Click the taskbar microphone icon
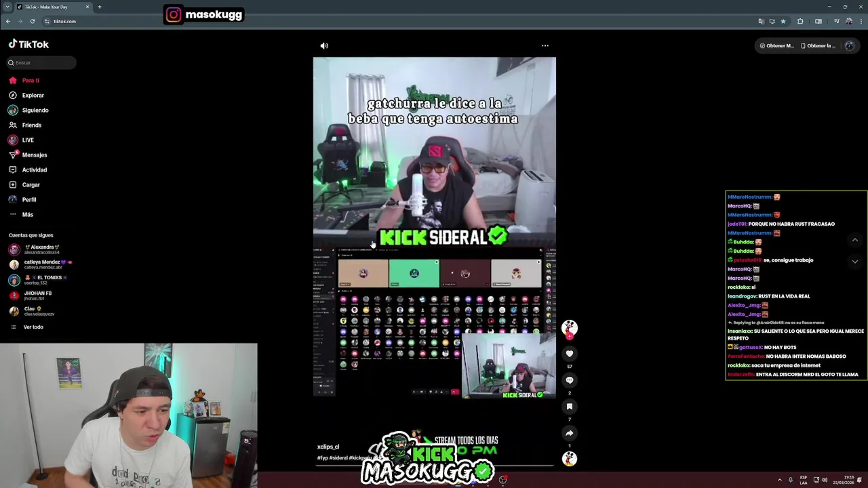868x488 pixels. [791, 480]
